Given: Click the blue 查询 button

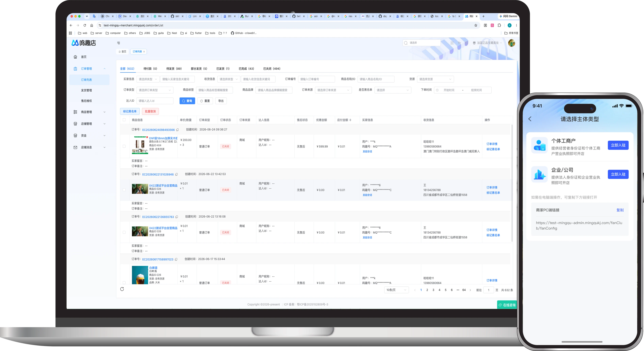Looking at the screenshot, I should click(187, 101).
